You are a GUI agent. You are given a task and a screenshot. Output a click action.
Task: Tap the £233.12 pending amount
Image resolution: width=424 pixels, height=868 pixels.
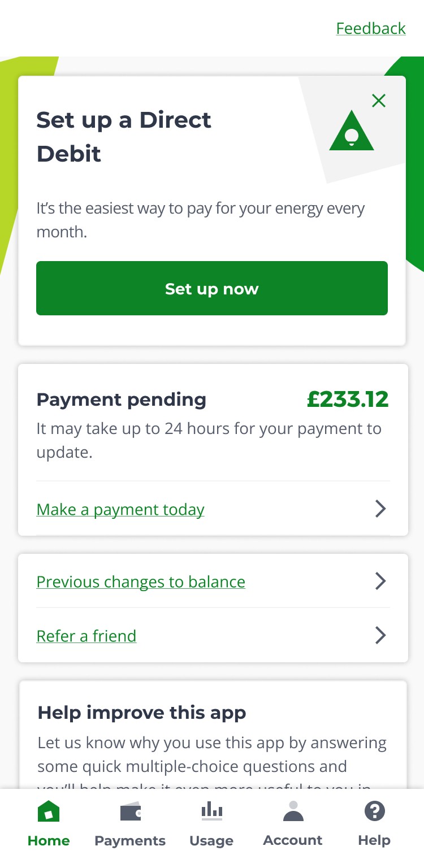tap(348, 400)
